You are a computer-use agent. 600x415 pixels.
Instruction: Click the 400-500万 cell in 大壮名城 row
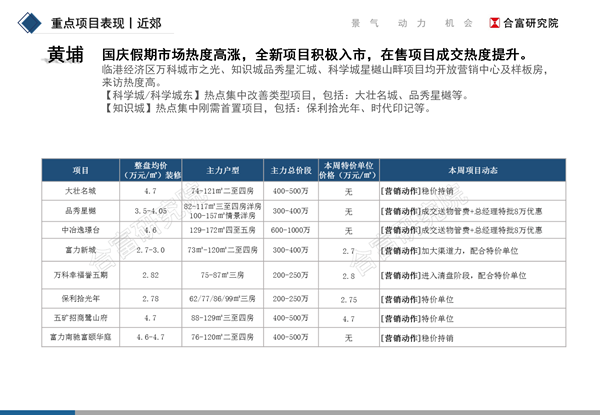[x=291, y=191]
